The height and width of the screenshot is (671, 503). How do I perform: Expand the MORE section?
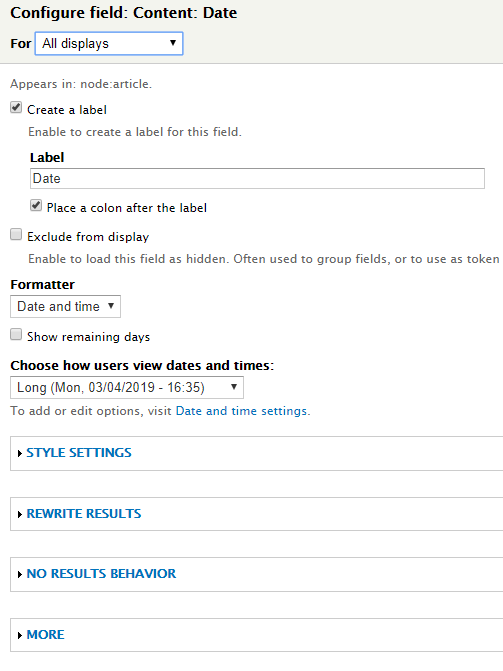(45, 635)
